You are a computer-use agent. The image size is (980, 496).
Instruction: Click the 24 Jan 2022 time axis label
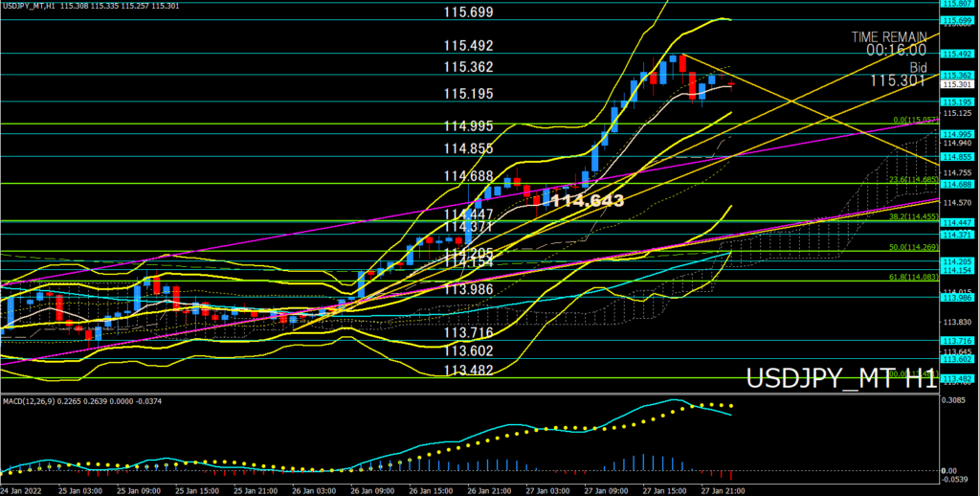(x=20, y=491)
